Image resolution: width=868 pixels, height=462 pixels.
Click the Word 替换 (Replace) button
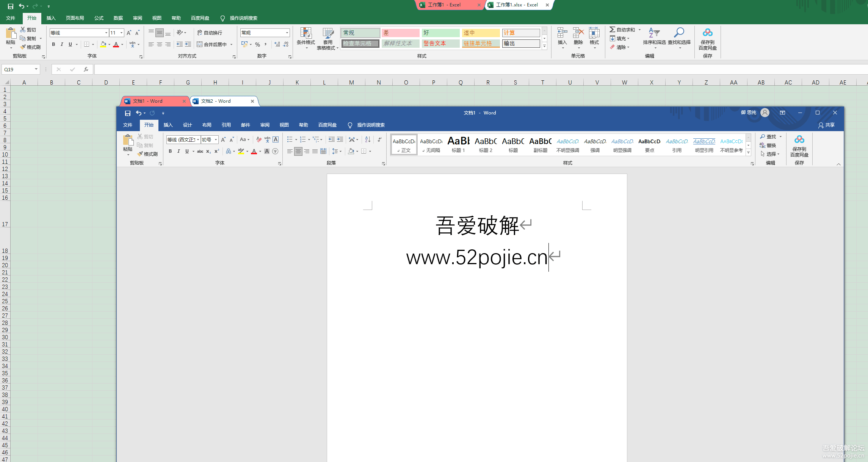tap(768, 145)
